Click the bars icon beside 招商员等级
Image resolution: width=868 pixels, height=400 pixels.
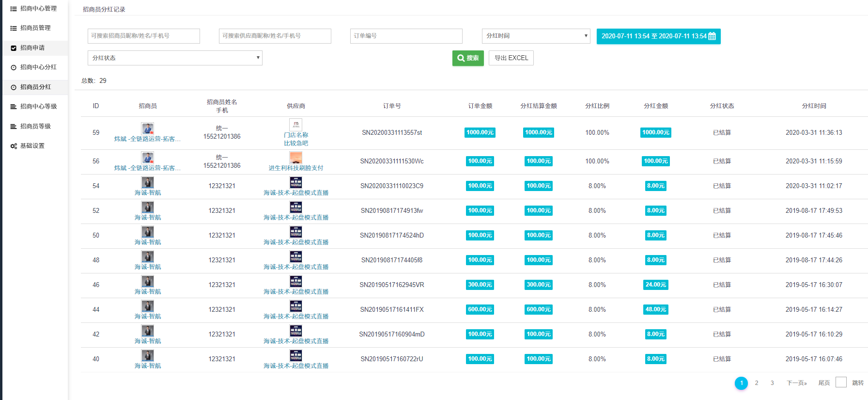[14, 127]
